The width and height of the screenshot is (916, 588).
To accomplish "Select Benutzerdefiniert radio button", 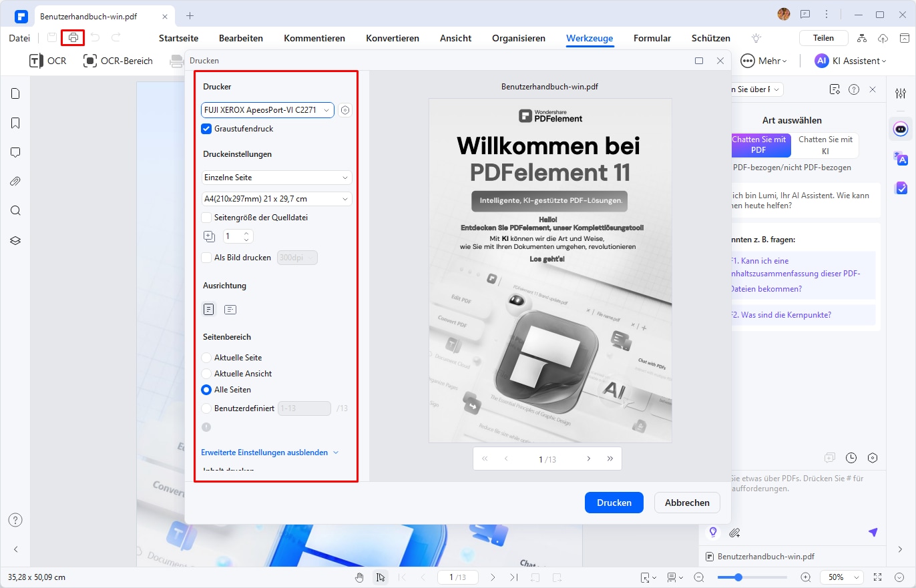I will coord(207,408).
